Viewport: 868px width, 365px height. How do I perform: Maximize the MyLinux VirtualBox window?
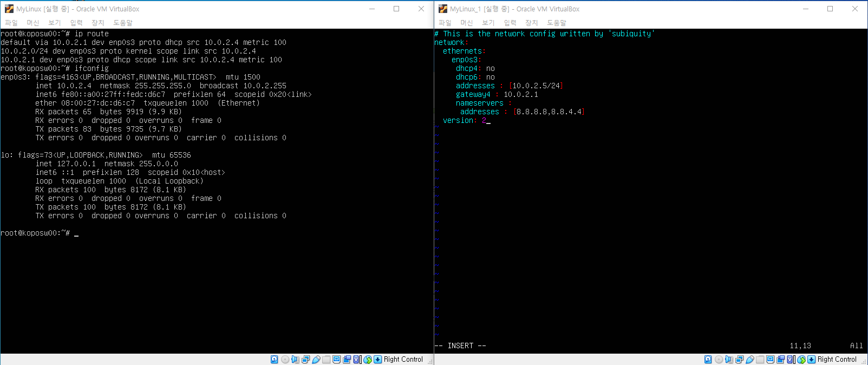[x=396, y=9]
